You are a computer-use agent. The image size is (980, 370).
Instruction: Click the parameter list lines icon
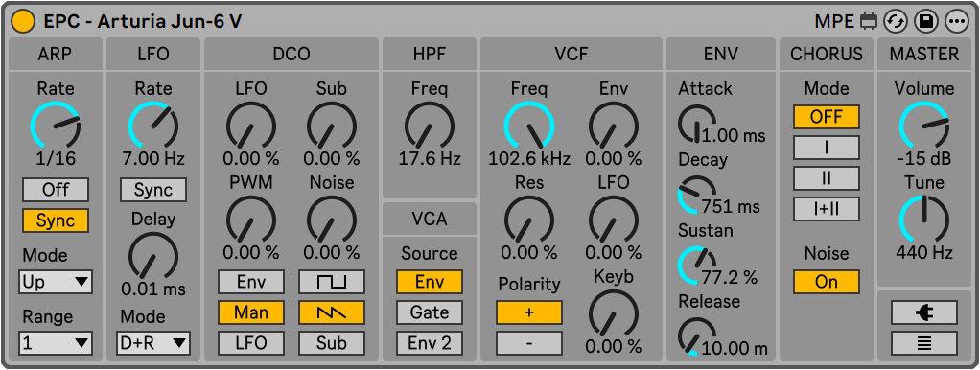pos(923,343)
